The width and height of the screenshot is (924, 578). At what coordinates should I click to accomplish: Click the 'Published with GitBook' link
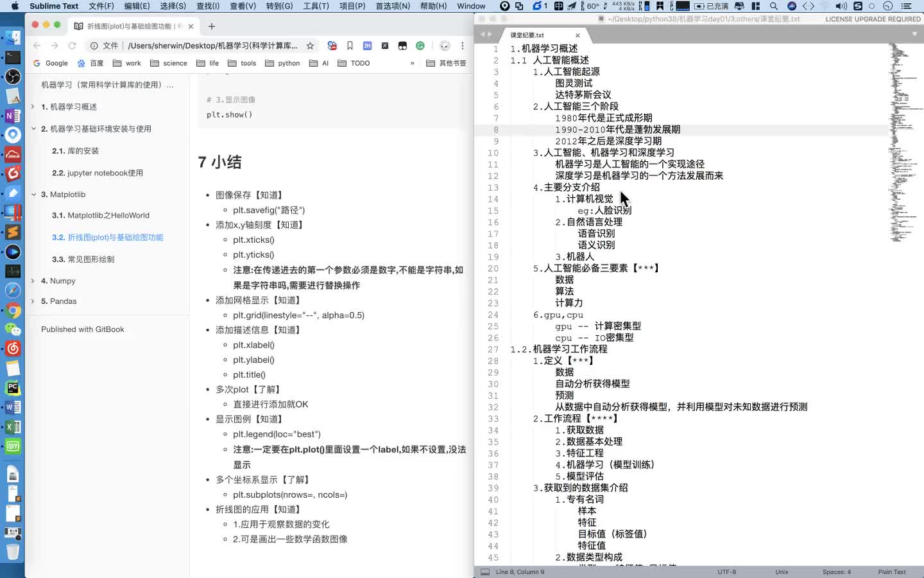coord(83,329)
